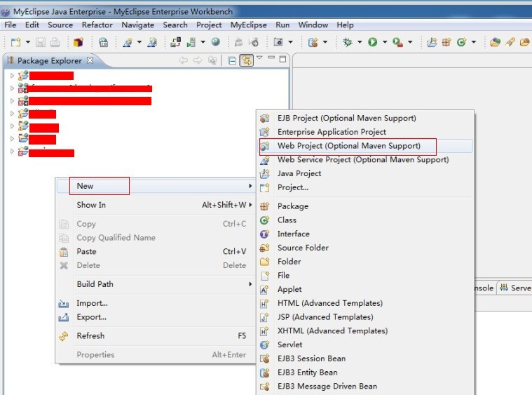
Task: Open the External Tools dropdown arrow
Action: click(410, 42)
